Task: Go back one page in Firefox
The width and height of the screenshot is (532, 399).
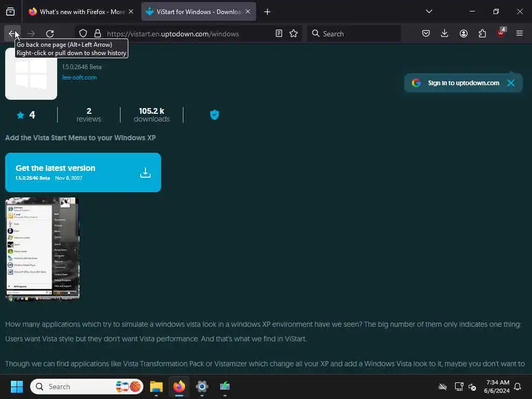Action: click(x=12, y=33)
